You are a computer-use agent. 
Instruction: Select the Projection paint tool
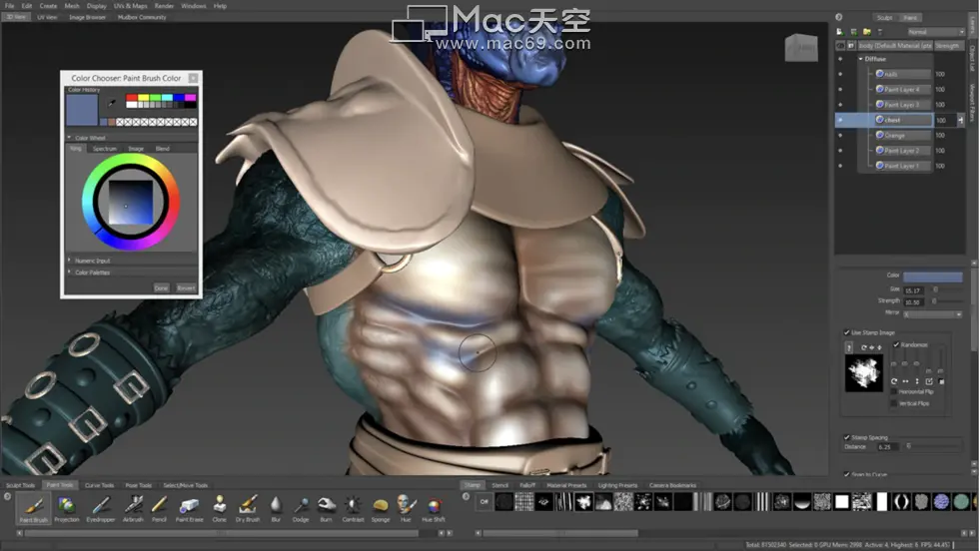67,508
